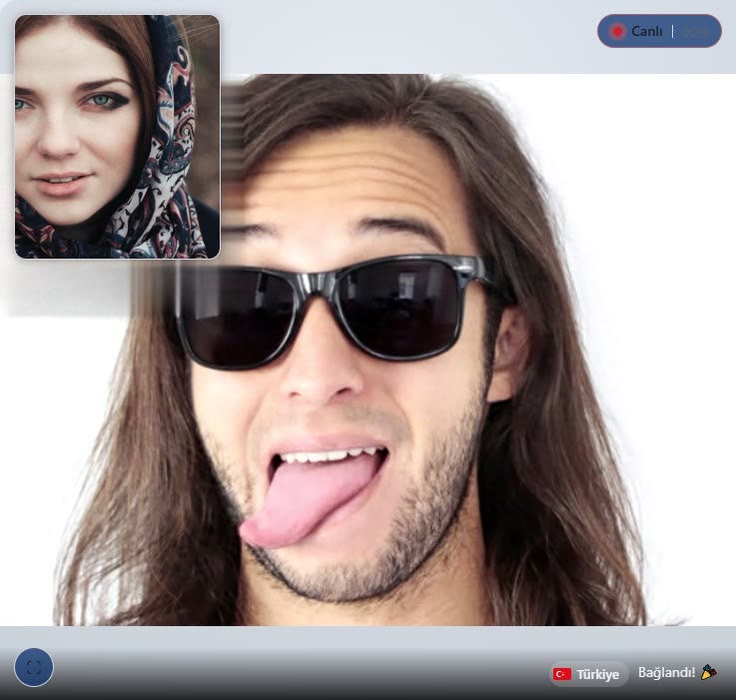Click the red live recording dot
The image size is (736, 700).
pyautogui.click(x=617, y=32)
